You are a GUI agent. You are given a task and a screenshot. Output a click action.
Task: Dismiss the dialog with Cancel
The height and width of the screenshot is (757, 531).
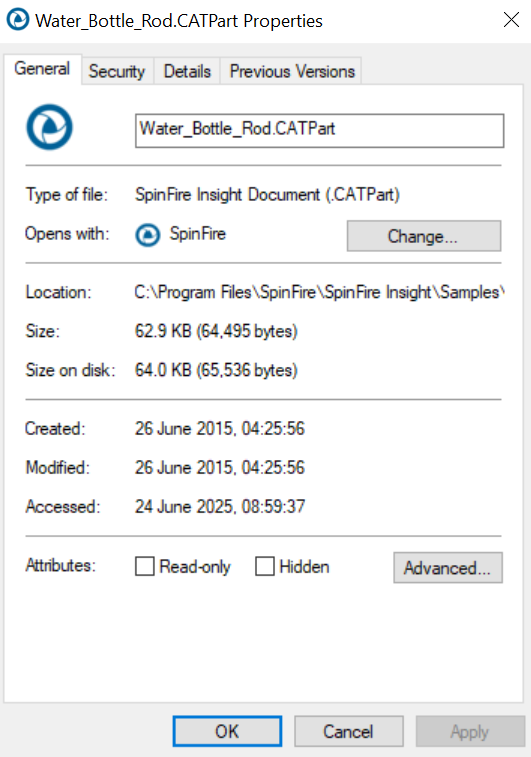pos(349,731)
